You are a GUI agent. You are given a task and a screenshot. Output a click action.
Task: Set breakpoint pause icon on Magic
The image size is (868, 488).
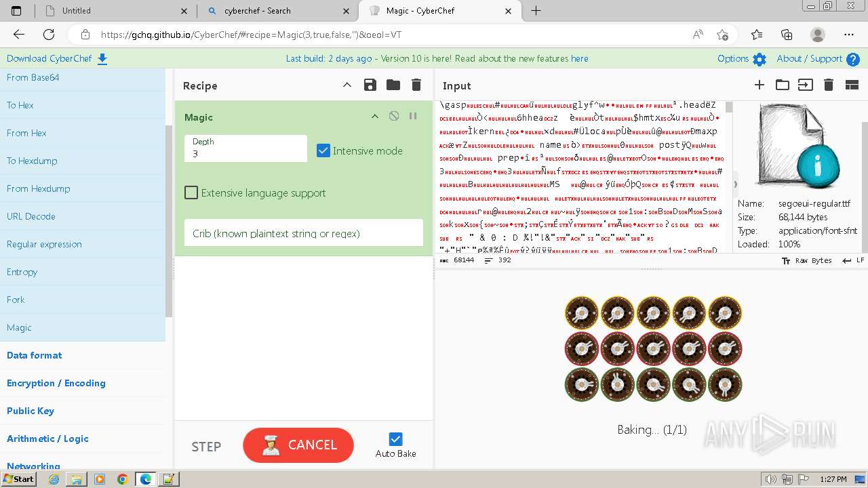point(412,116)
